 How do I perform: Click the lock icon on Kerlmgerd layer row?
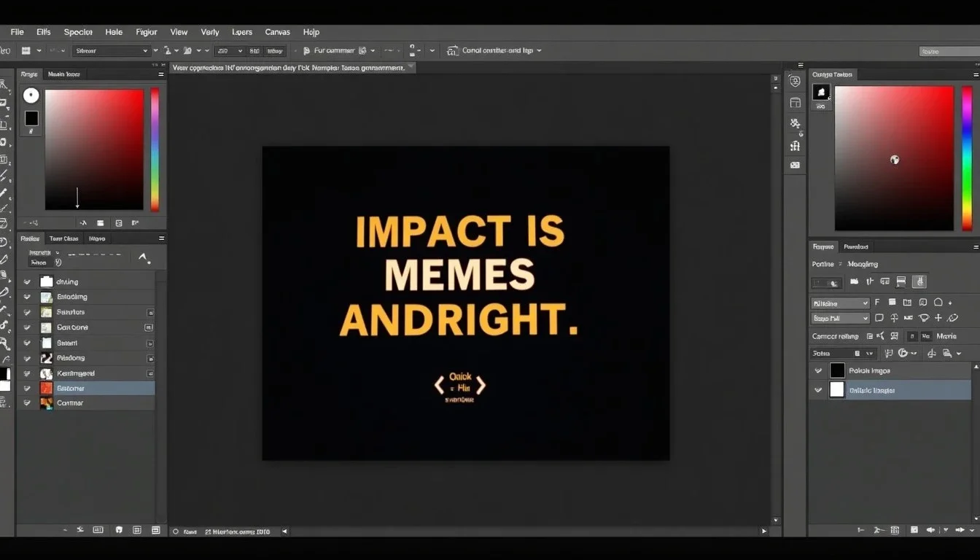[149, 373]
